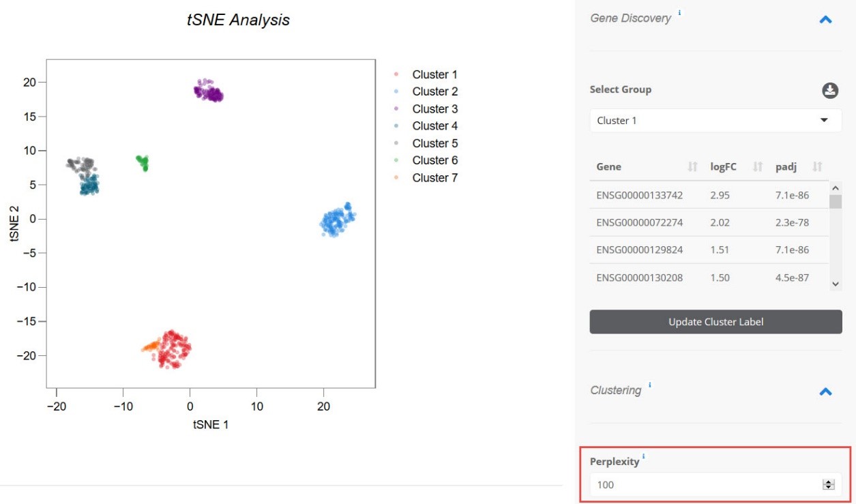Sort the table by logFC values

[x=757, y=167]
